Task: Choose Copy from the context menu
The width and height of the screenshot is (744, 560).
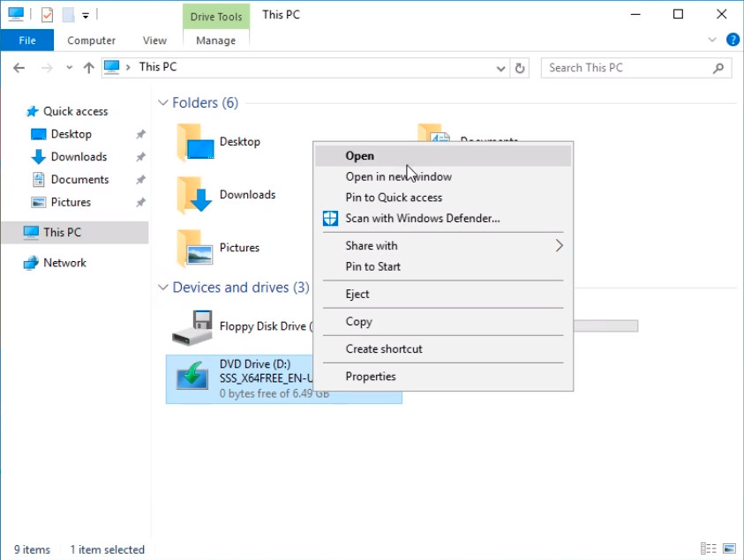Action: (x=443, y=322)
